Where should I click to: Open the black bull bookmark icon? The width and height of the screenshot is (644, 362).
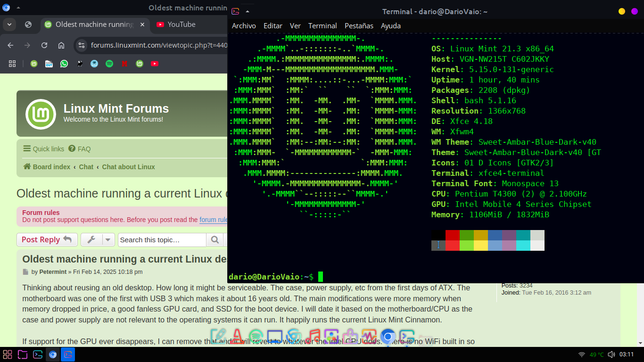tap(79, 64)
